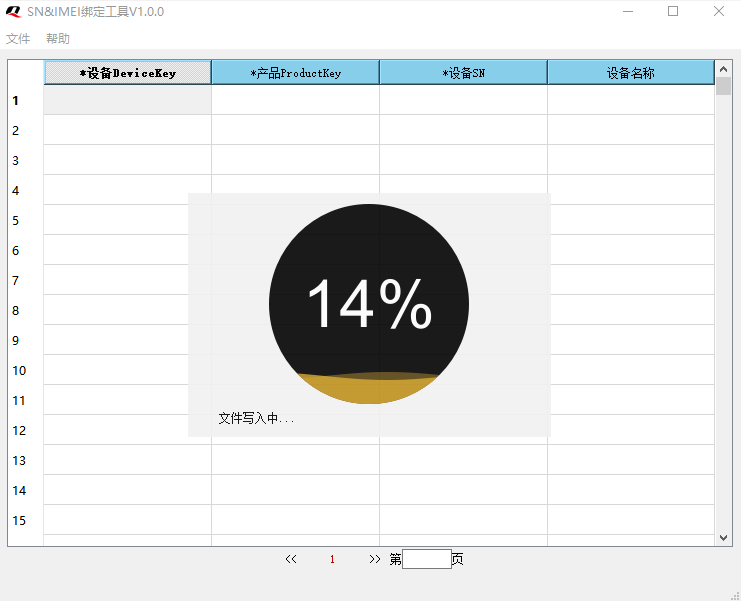This screenshot has width=741, height=601.
Task: Select row header 15
Action: [26, 520]
